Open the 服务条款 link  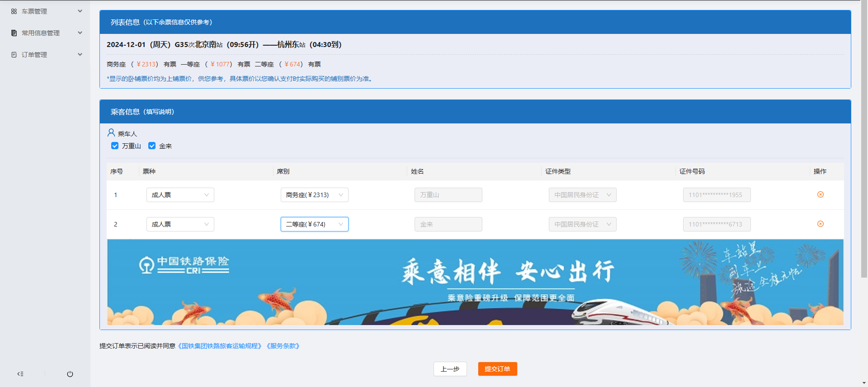point(283,346)
